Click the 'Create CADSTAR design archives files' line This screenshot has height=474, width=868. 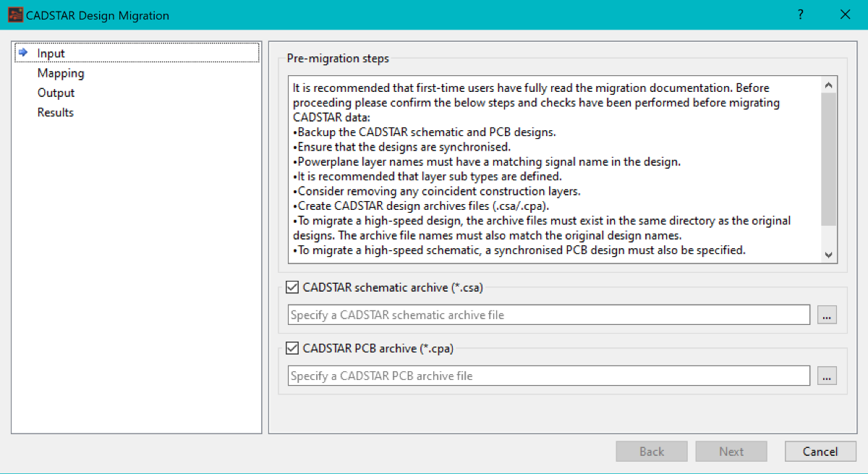click(x=422, y=206)
